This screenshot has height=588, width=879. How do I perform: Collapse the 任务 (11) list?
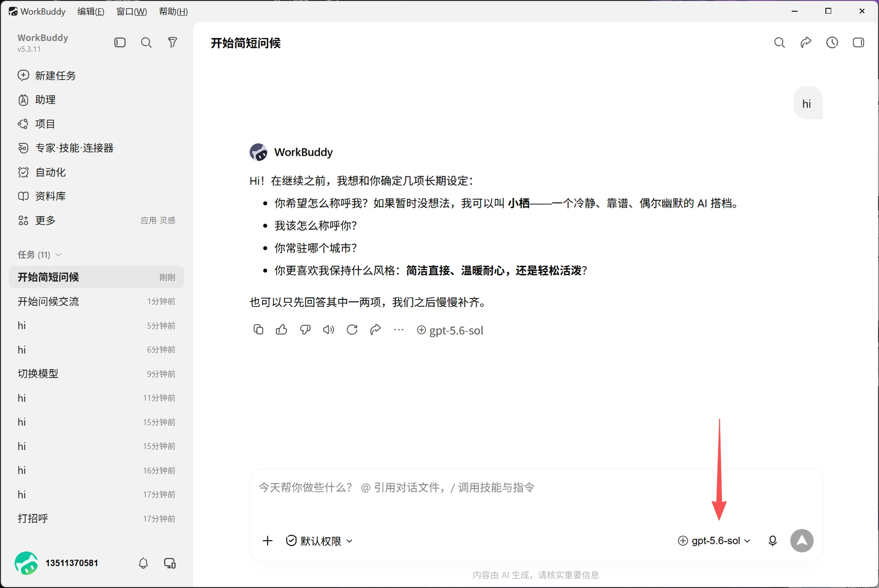[x=40, y=255]
